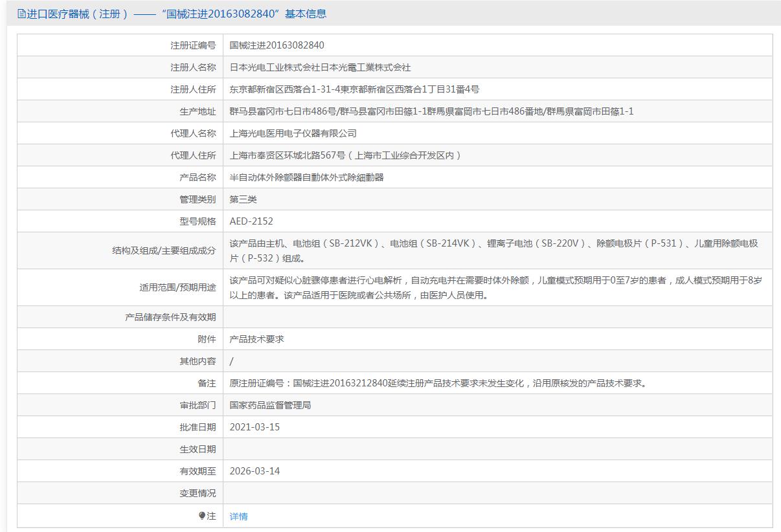
Task: Click the lightbulb icon beside 注
Action: [202, 516]
